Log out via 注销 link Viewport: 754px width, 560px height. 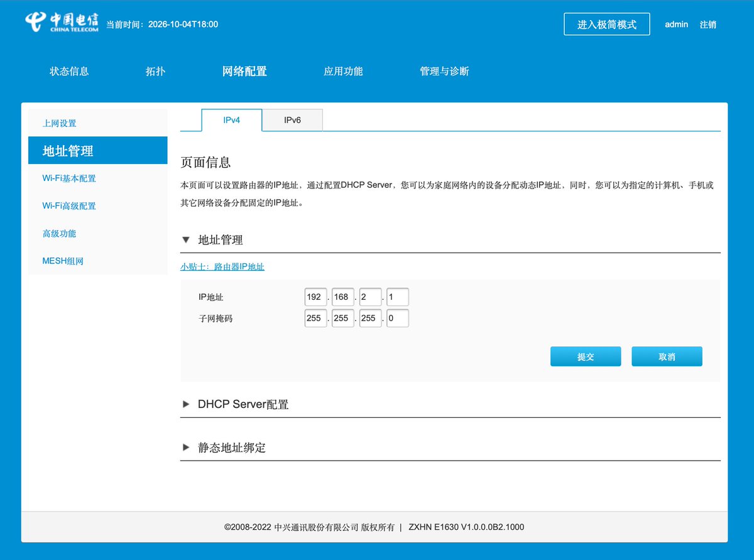click(708, 25)
